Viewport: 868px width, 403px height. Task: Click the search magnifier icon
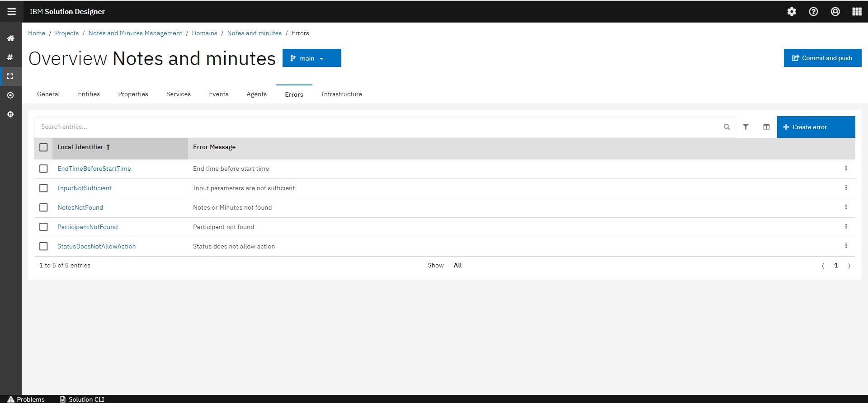click(726, 127)
